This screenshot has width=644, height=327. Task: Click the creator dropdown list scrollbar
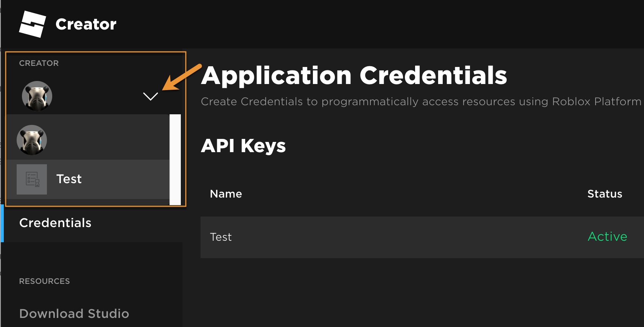[175, 159]
